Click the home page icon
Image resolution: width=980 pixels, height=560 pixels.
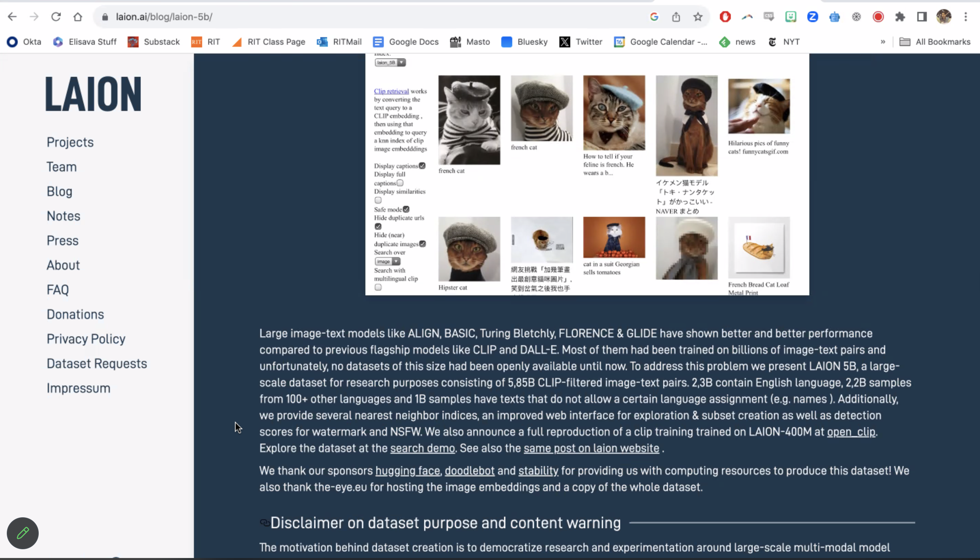[77, 17]
